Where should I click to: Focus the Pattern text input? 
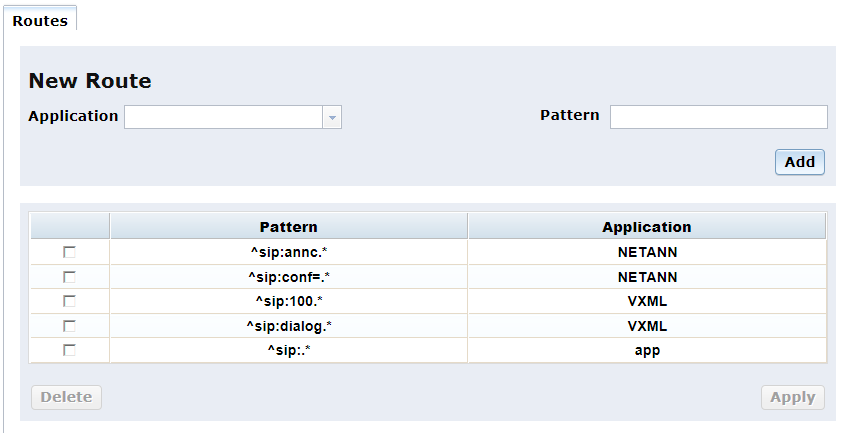[718, 117]
